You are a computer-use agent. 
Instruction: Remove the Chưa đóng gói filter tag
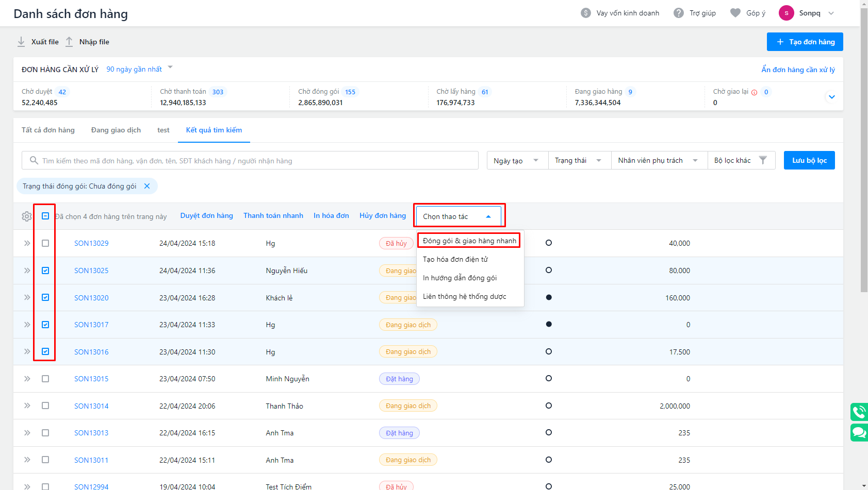tap(147, 186)
